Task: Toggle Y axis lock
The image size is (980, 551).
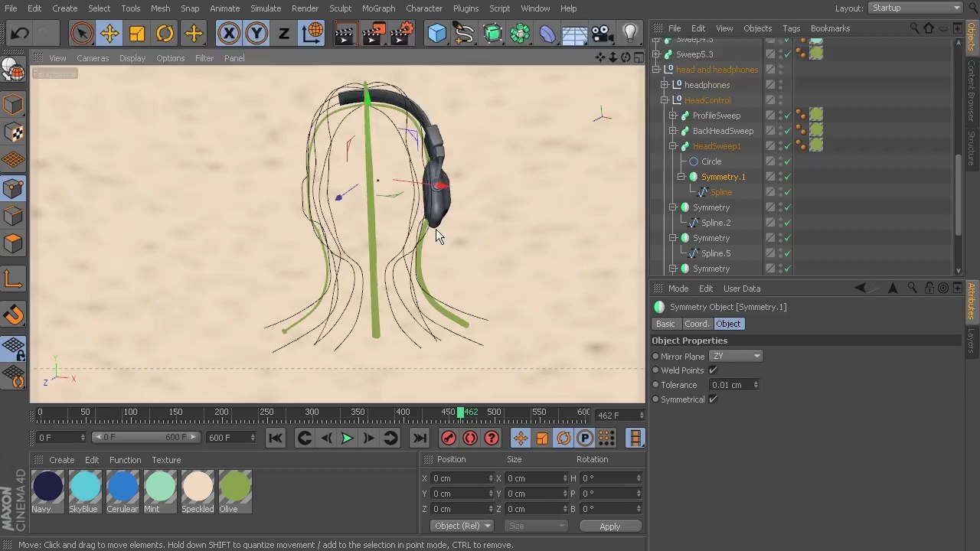Action: [x=256, y=34]
